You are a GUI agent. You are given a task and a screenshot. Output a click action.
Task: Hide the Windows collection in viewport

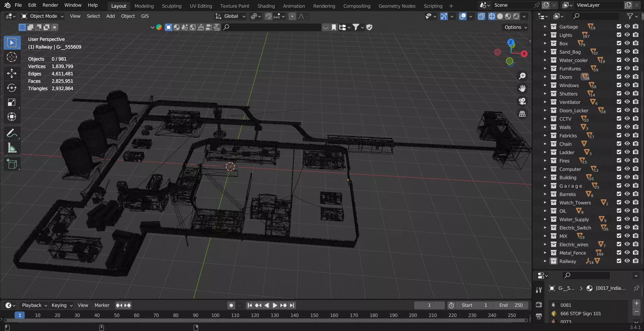coord(627,85)
